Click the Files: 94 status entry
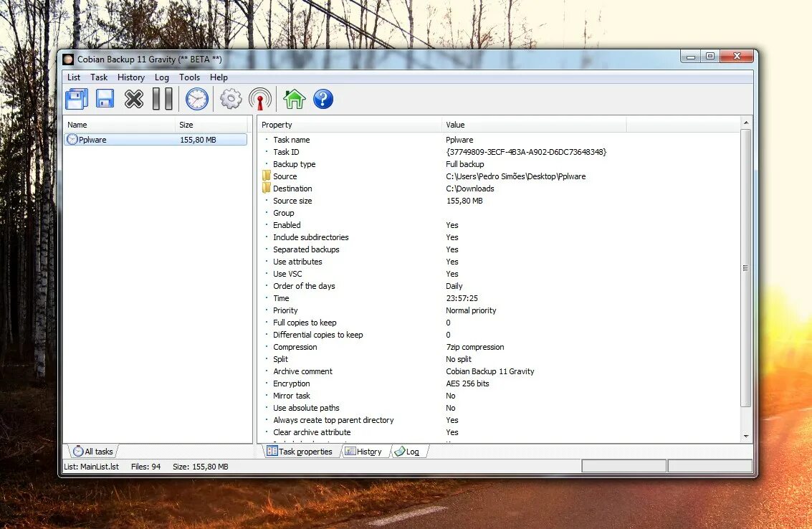Image resolution: width=812 pixels, height=529 pixels. click(145, 467)
